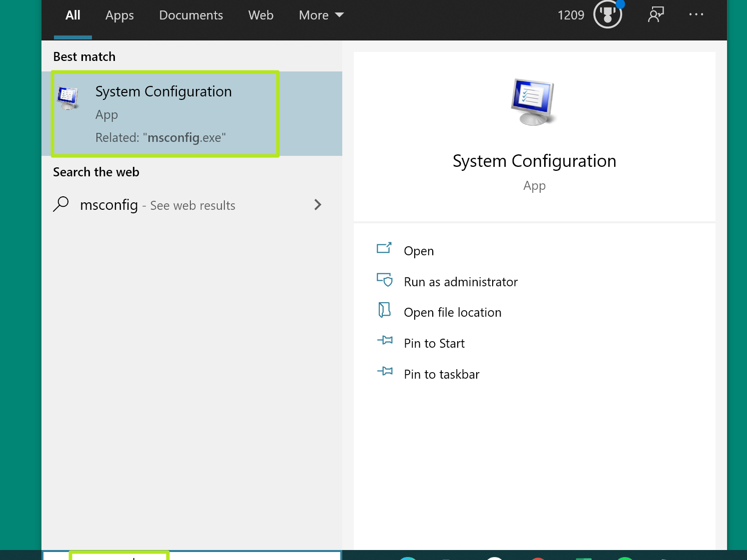Select the Documents filter tab

(x=191, y=15)
